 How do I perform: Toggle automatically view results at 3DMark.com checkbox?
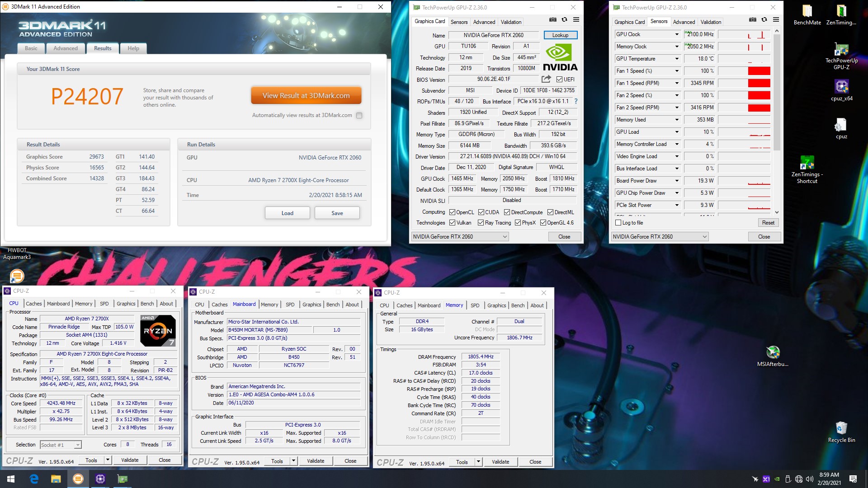359,115
